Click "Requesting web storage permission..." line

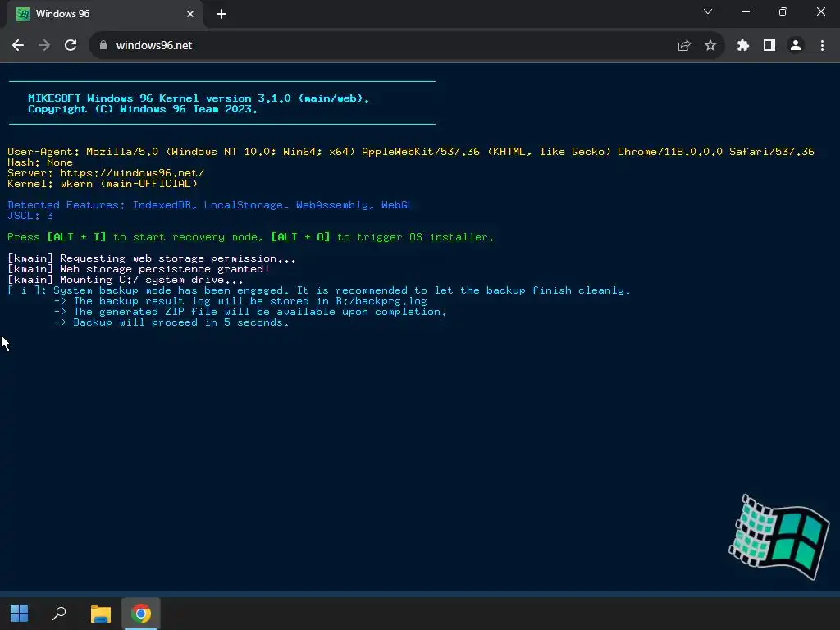pyautogui.click(x=152, y=258)
